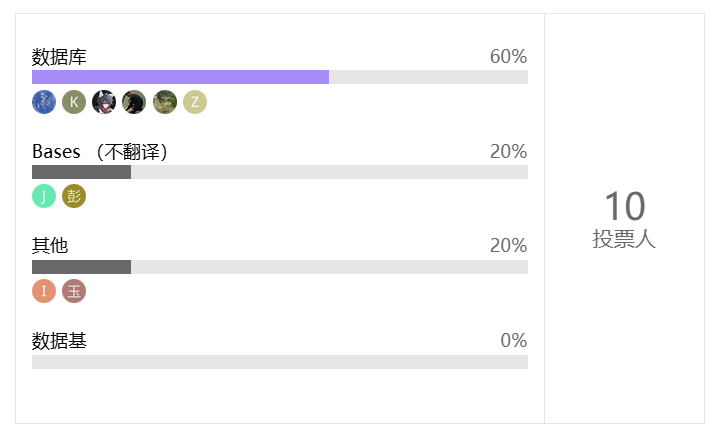Click the dark person photo avatar
721x424 pixels.
(x=134, y=102)
